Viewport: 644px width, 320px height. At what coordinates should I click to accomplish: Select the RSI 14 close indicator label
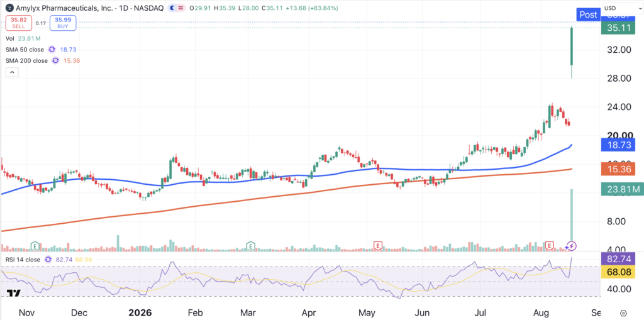[x=24, y=260]
